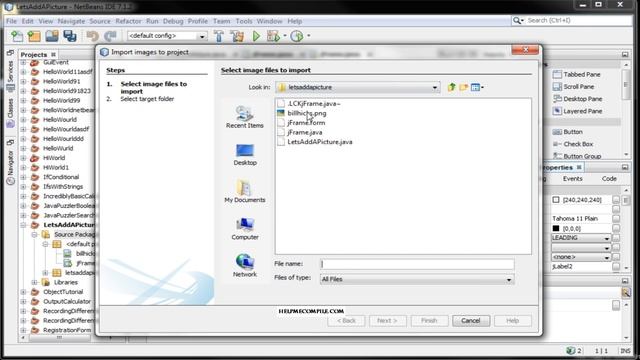The height and width of the screenshot is (360, 640).
Task: Select .LCKjFrame.java~ file
Action: click(x=309, y=104)
